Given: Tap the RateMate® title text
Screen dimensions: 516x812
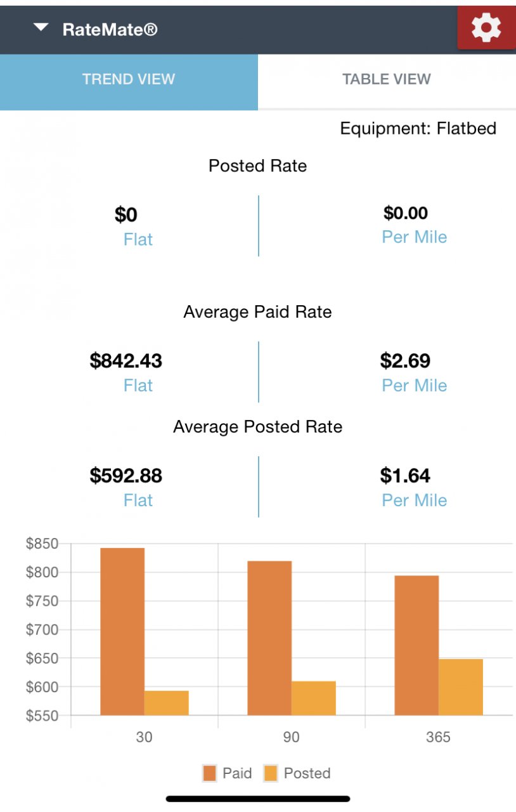Looking at the screenshot, I should 110,29.
